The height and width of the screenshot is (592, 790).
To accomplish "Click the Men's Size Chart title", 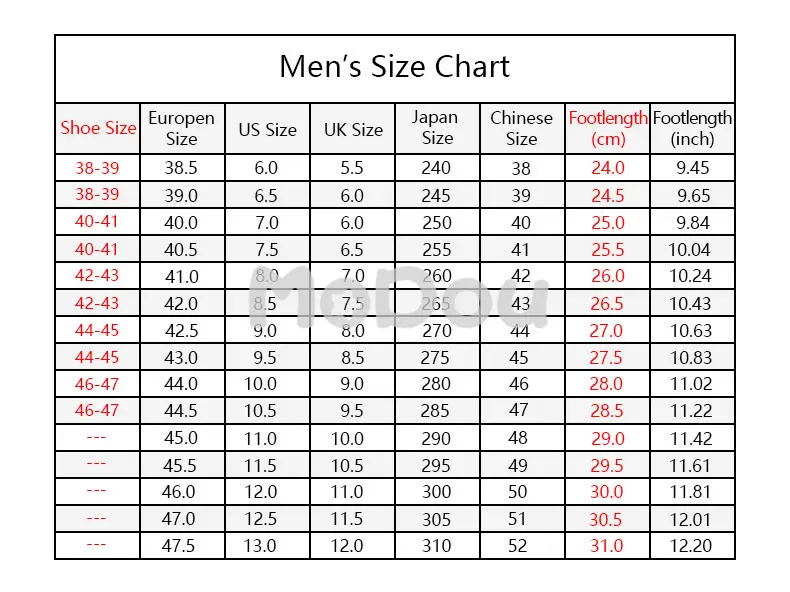I will tap(394, 67).
